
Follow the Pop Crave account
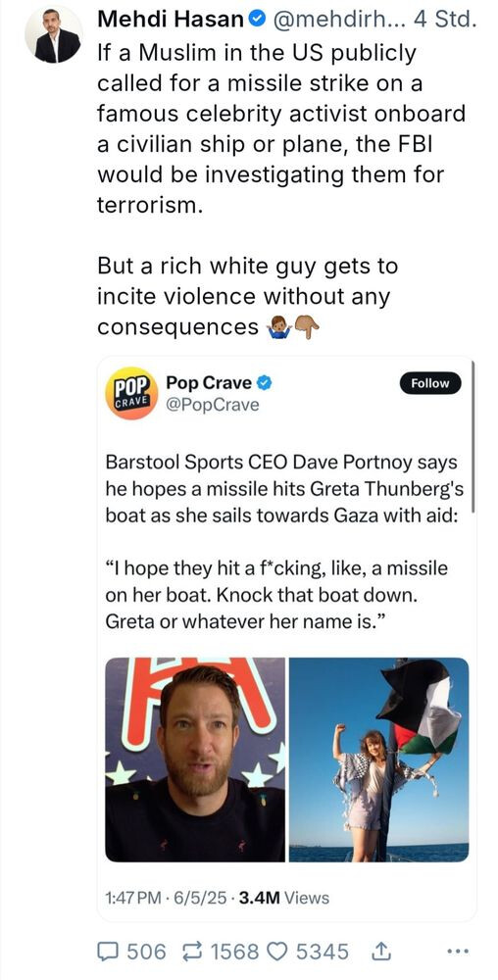coord(430,383)
